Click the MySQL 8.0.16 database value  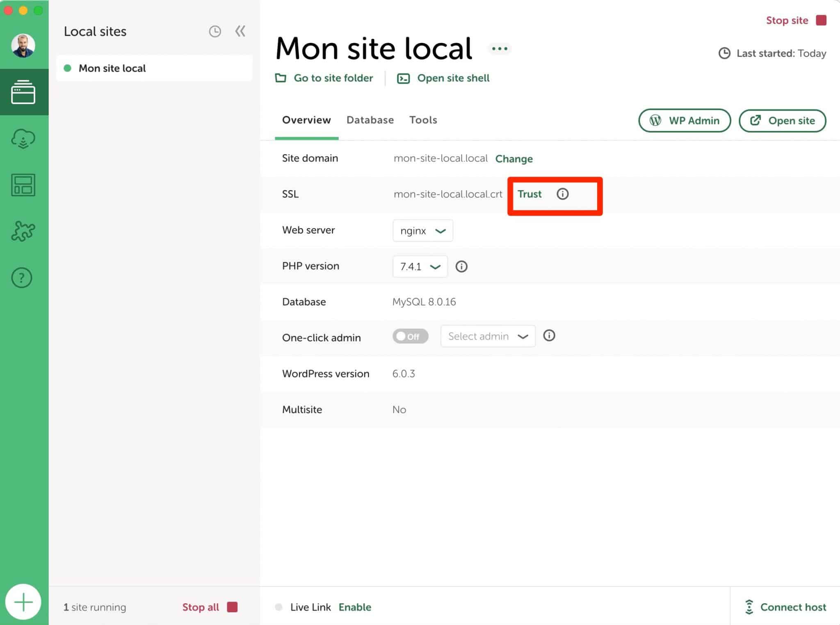424,302
